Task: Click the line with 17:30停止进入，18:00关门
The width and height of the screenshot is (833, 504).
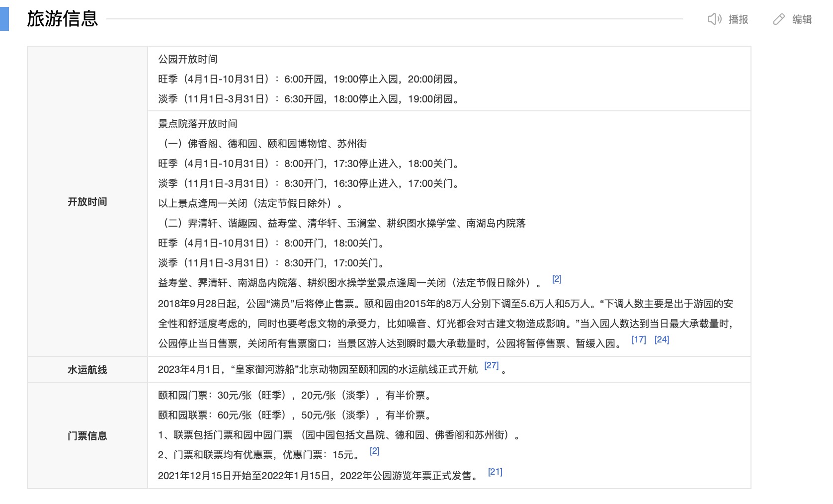Action: tap(310, 164)
